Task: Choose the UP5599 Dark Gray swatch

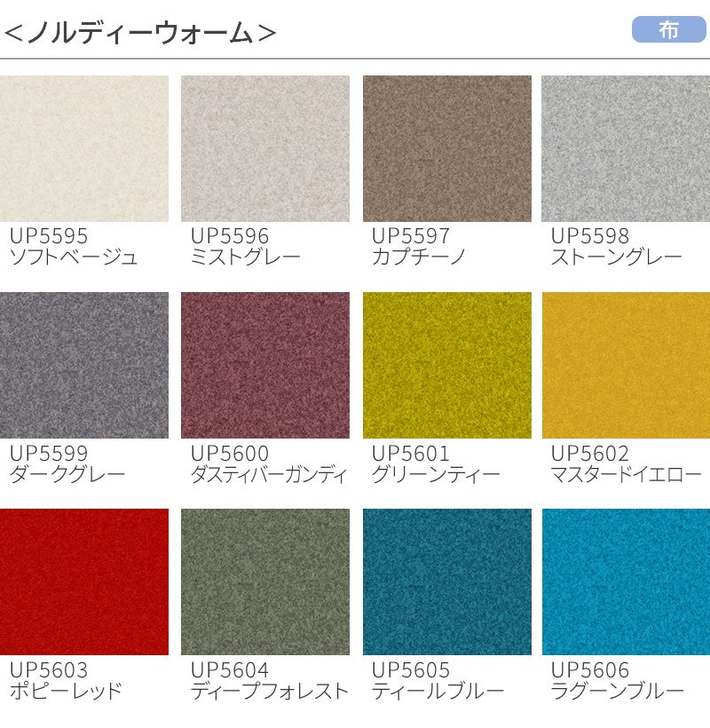Action: point(84,365)
